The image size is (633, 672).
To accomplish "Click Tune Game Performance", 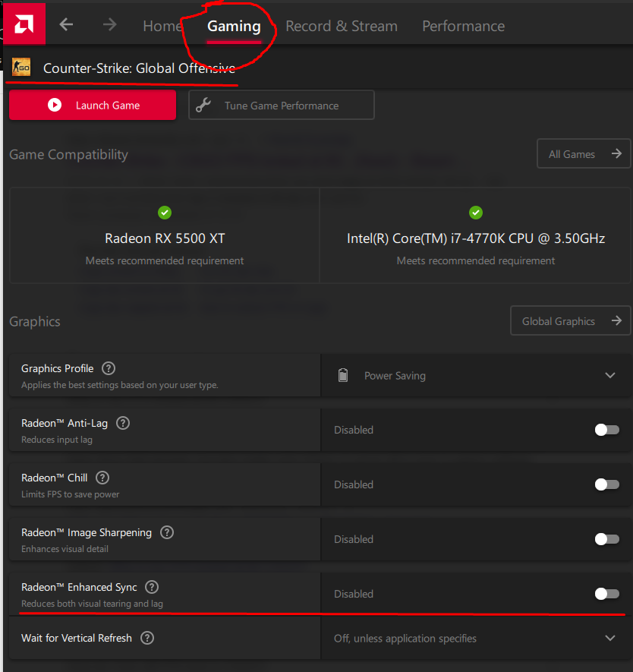I will 282,105.
